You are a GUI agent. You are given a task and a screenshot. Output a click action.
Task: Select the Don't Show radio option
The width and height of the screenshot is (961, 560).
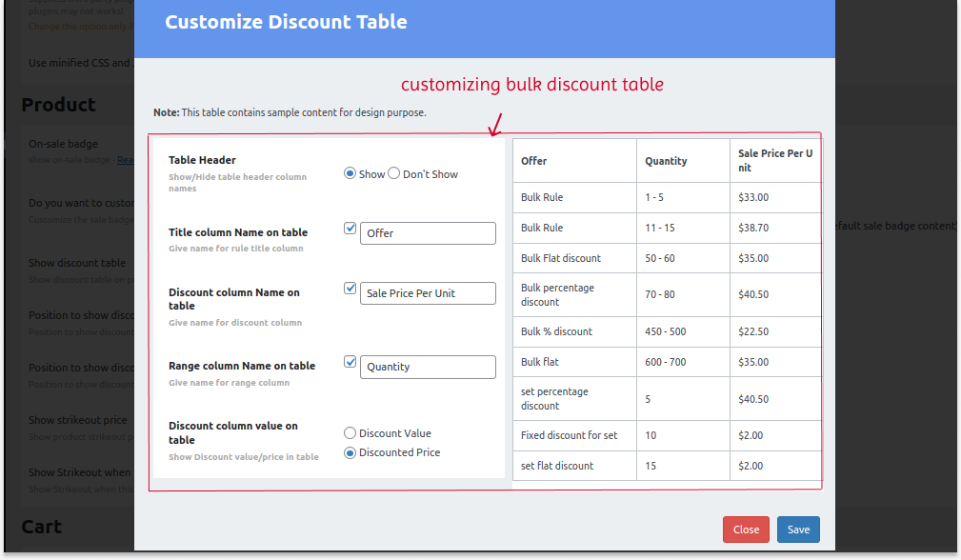click(391, 173)
